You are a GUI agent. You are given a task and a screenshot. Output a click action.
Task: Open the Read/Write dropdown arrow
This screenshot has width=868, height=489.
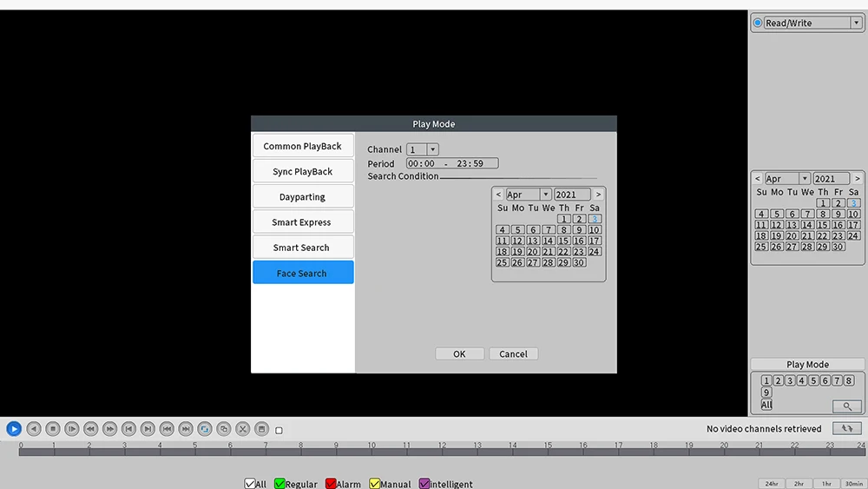tap(856, 23)
